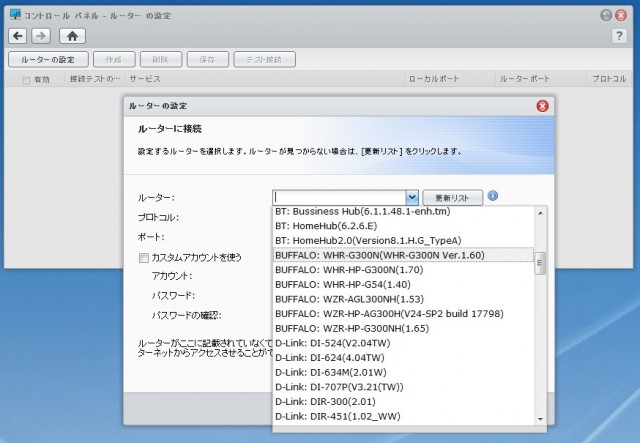Go back with the left arrow button

coord(18,36)
